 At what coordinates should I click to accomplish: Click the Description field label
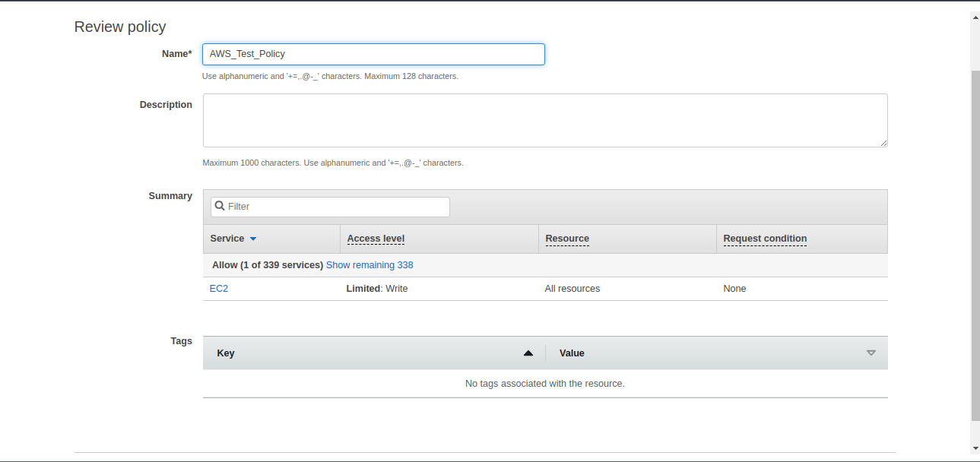[x=166, y=105]
